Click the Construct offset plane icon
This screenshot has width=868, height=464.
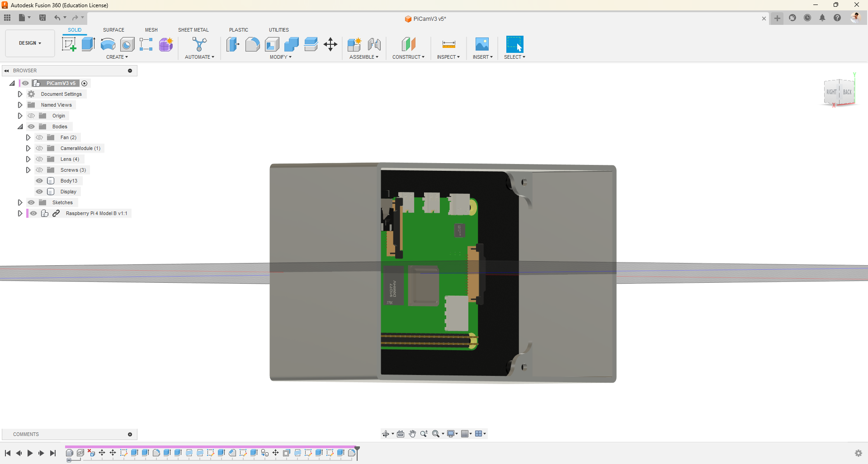[408, 44]
